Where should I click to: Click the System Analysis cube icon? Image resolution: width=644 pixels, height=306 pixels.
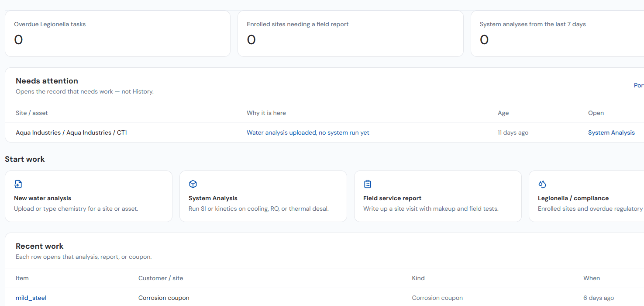[x=193, y=184]
